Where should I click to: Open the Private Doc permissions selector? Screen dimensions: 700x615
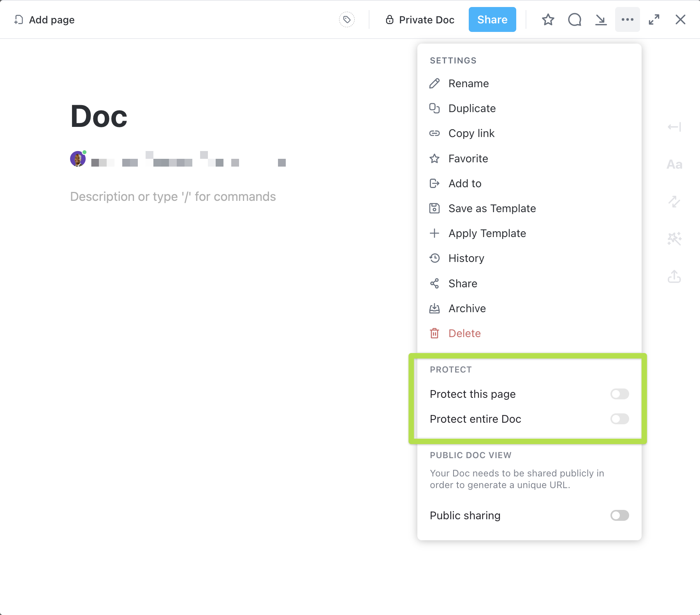coord(420,19)
